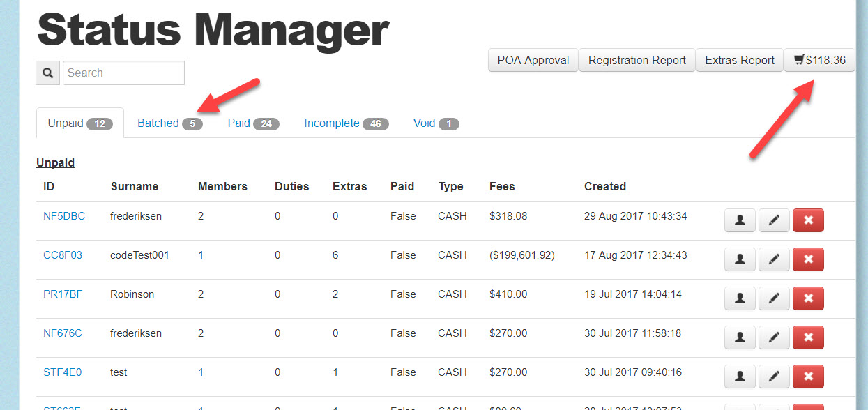Image resolution: width=868 pixels, height=410 pixels.
Task: Delete the STF4E0 row with red X
Action: [x=808, y=377]
